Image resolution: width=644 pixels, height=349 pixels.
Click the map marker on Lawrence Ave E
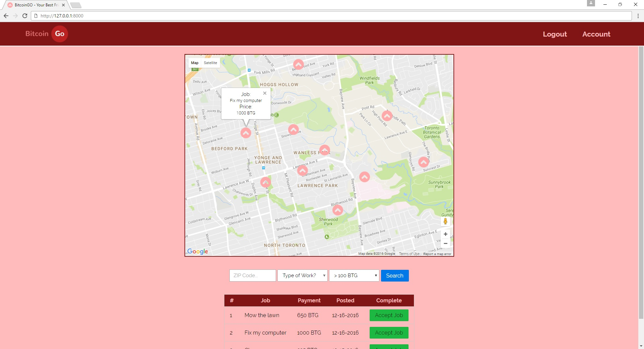pyautogui.click(x=303, y=170)
